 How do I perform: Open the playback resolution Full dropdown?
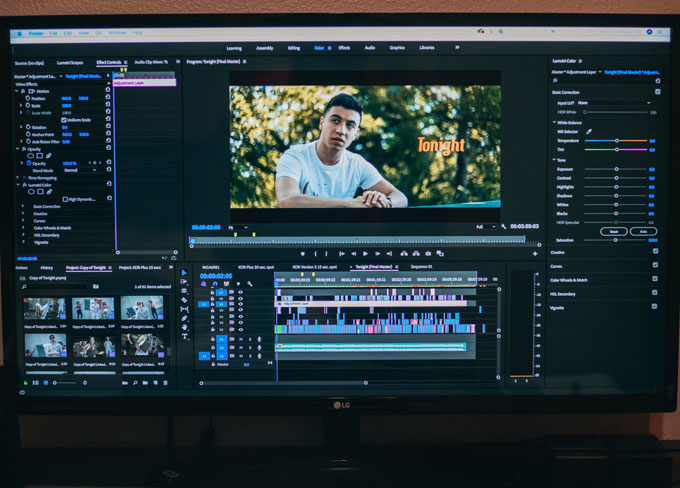[x=485, y=227]
